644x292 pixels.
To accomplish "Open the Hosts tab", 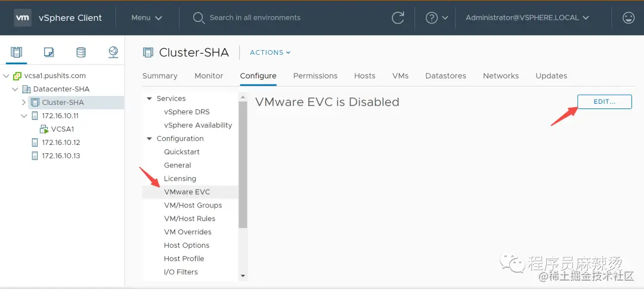I will 365,76.
